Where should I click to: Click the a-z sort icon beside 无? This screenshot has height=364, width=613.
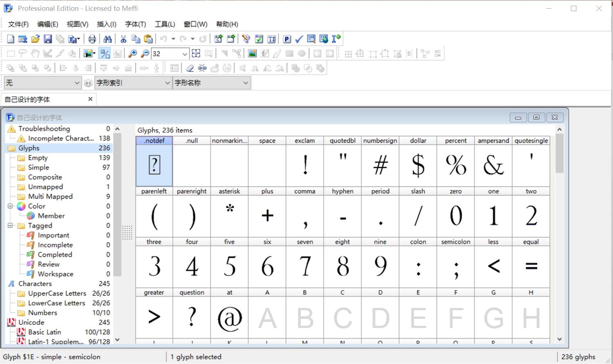(x=88, y=83)
